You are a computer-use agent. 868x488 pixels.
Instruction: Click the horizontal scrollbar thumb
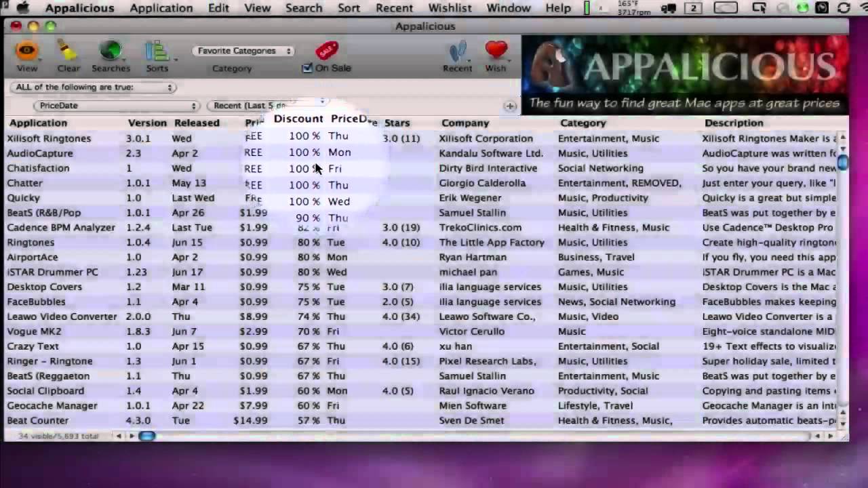pyautogui.click(x=146, y=436)
